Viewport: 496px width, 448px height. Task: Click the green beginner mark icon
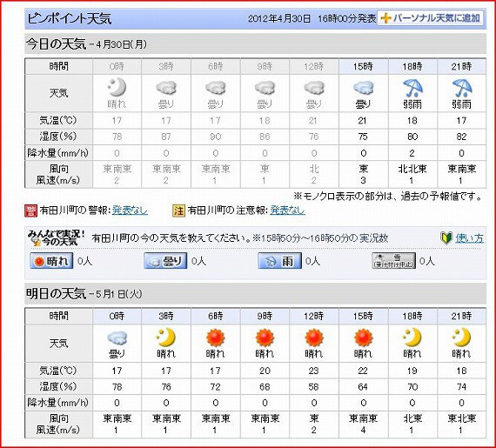pos(446,238)
